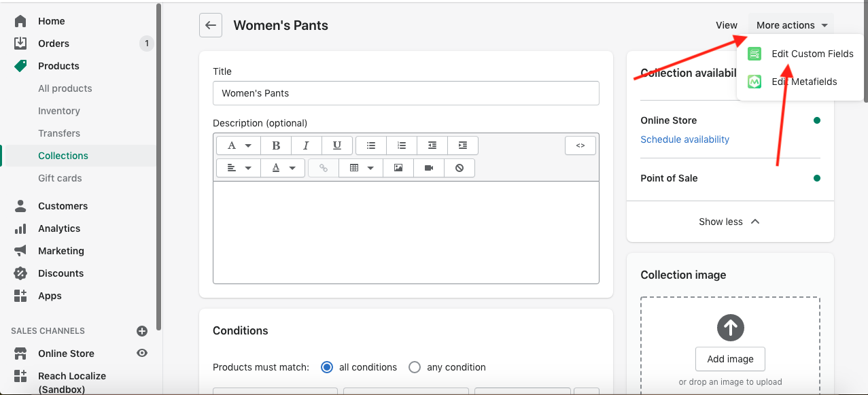868x395 pixels.
Task: Go back with the left arrow button
Action: point(211,25)
